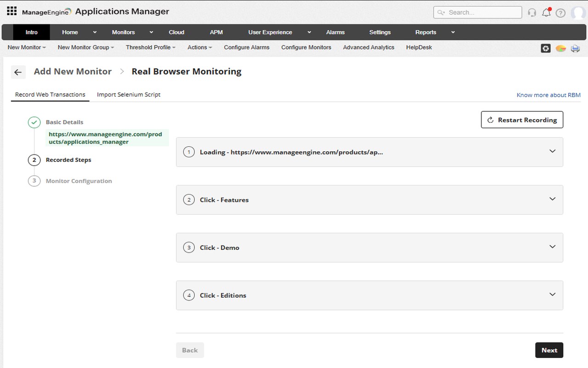Go back with the left arrow icon
The height and width of the screenshot is (368, 588).
[x=18, y=72]
